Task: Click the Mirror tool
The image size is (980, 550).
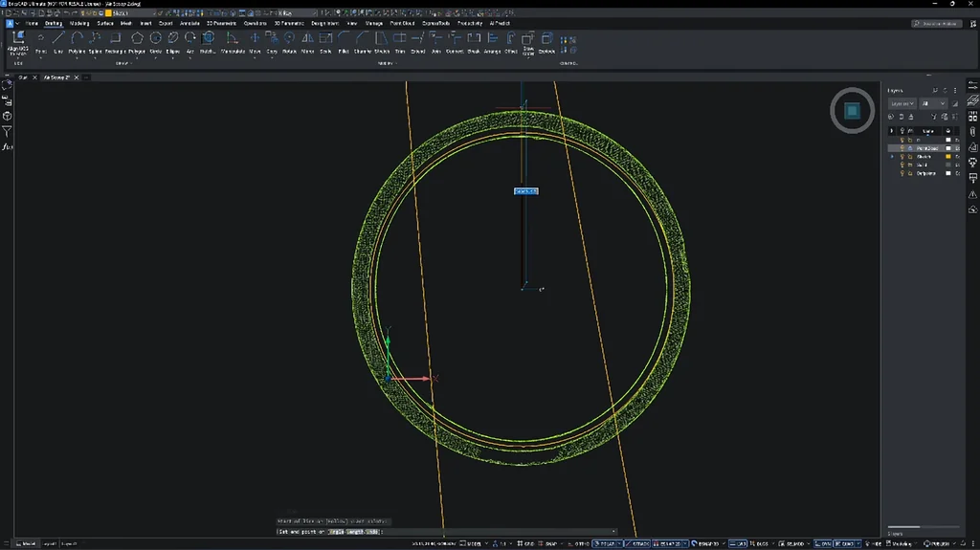Action: click(x=307, y=42)
